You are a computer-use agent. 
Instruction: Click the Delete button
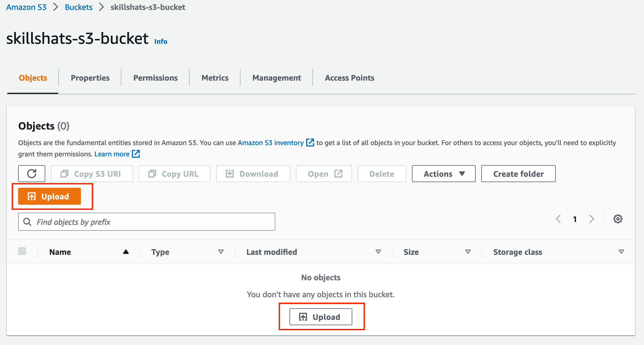[x=382, y=174]
